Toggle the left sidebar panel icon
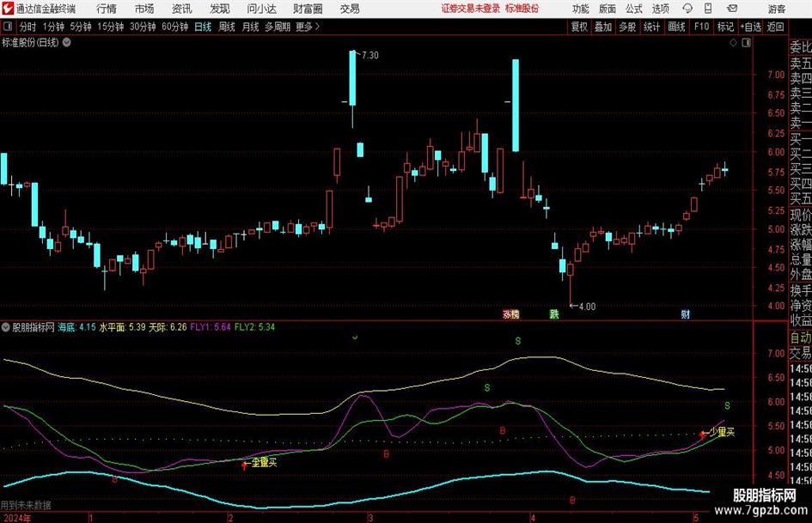Screen dimensions: 812x523 (x=7, y=27)
